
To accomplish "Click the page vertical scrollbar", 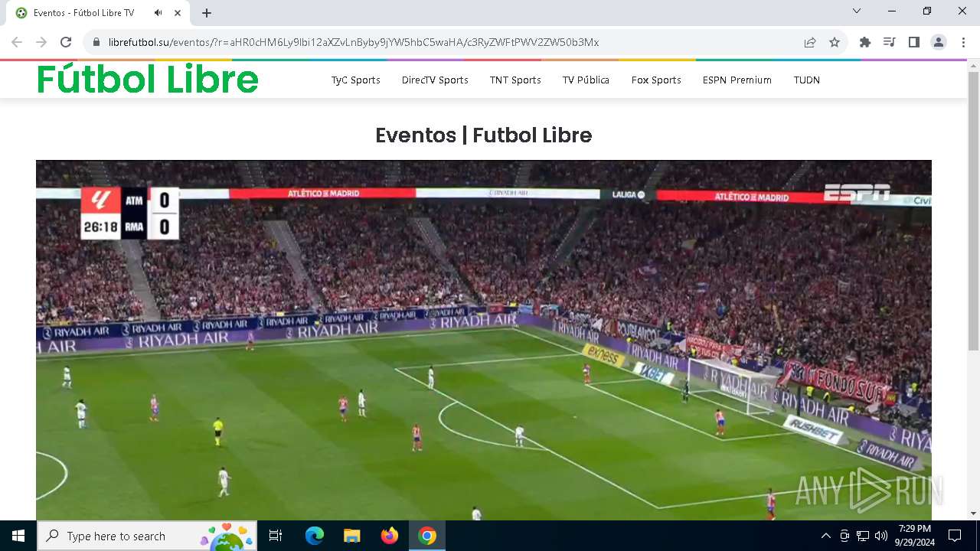I will [x=973, y=210].
